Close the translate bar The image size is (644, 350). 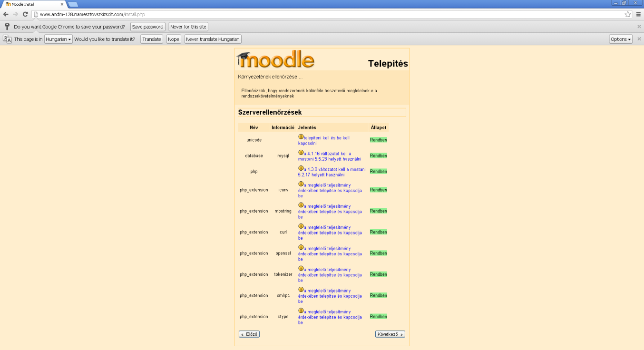(x=639, y=39)
